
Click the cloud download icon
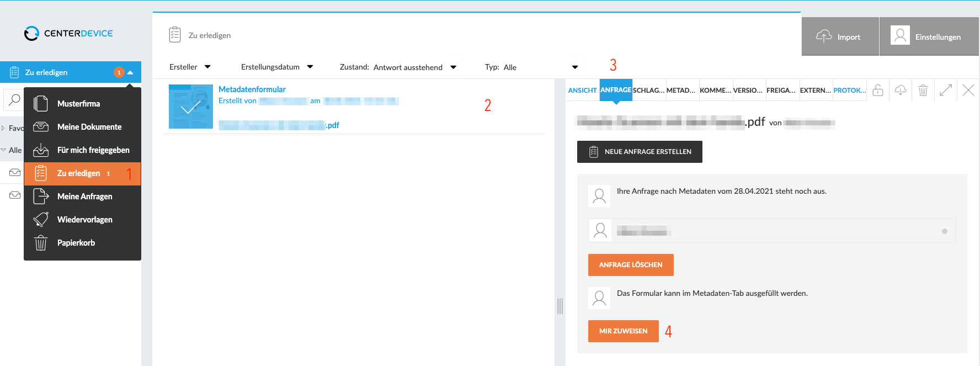click(901, 90)
